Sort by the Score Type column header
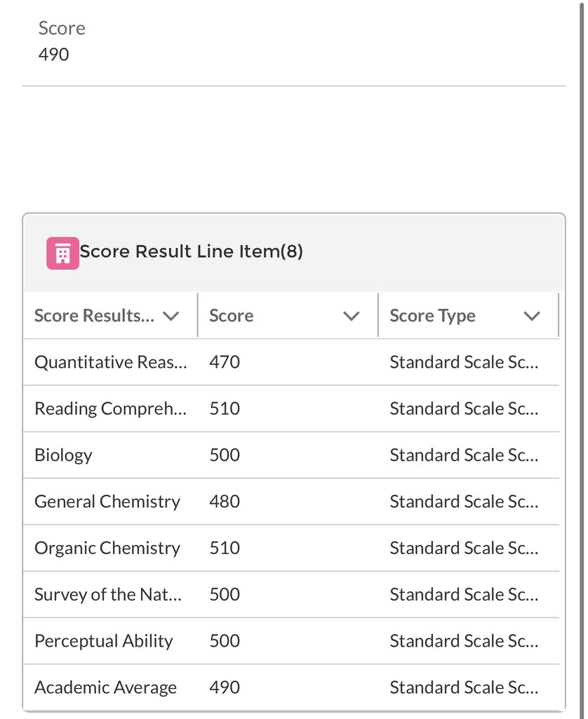Screen dimensions: 588x719 433,316
